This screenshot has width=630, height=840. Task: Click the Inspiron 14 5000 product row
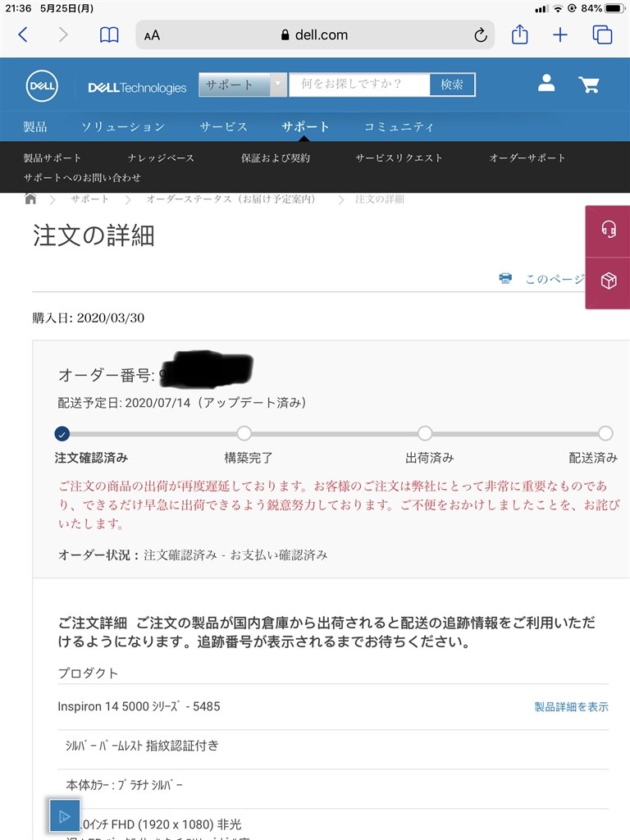pos(333,706)
